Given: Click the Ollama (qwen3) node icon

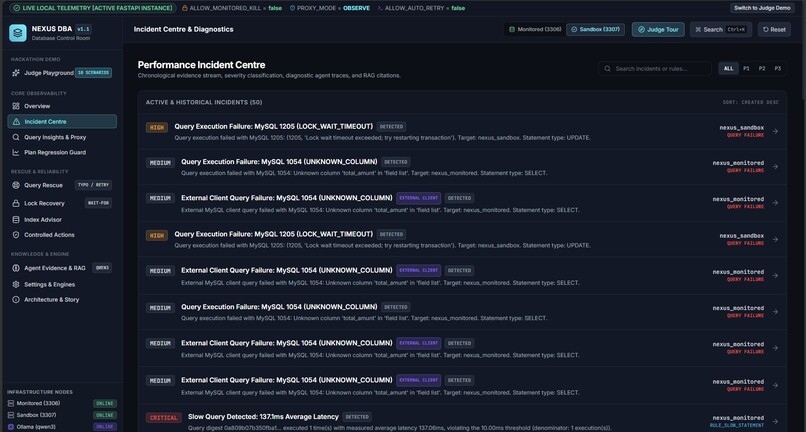Looking at the screenshot, I should coord(11,427).
